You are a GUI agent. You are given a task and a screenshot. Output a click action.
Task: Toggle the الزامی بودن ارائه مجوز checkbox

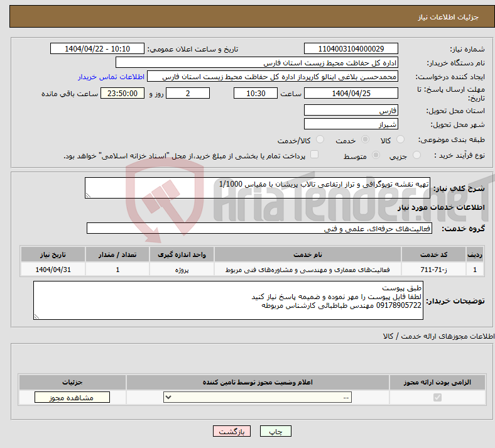437,397
